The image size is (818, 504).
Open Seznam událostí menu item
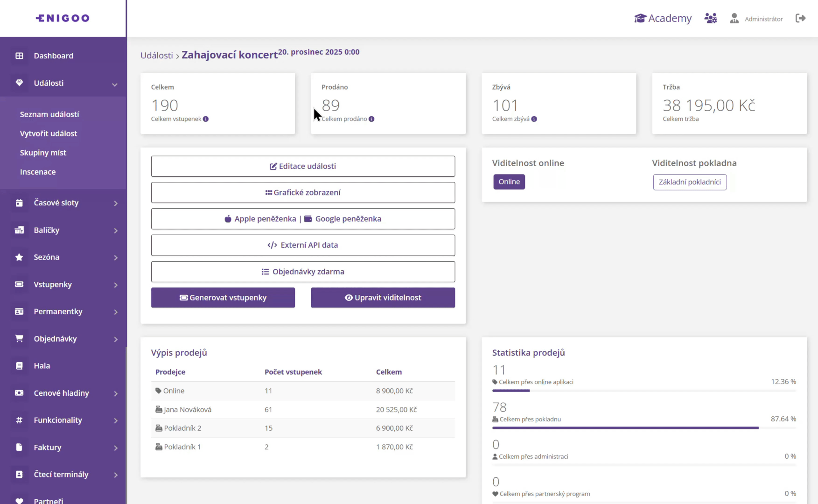point(49,114)
